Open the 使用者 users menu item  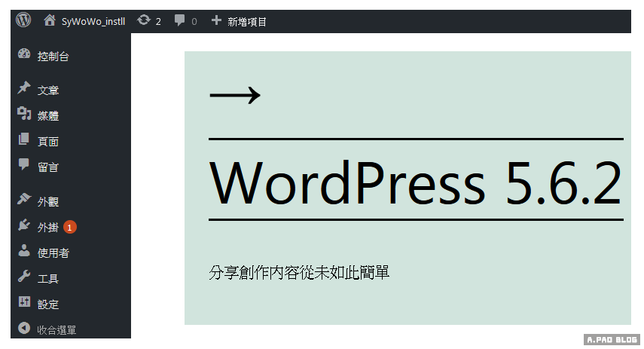[53, 253]
